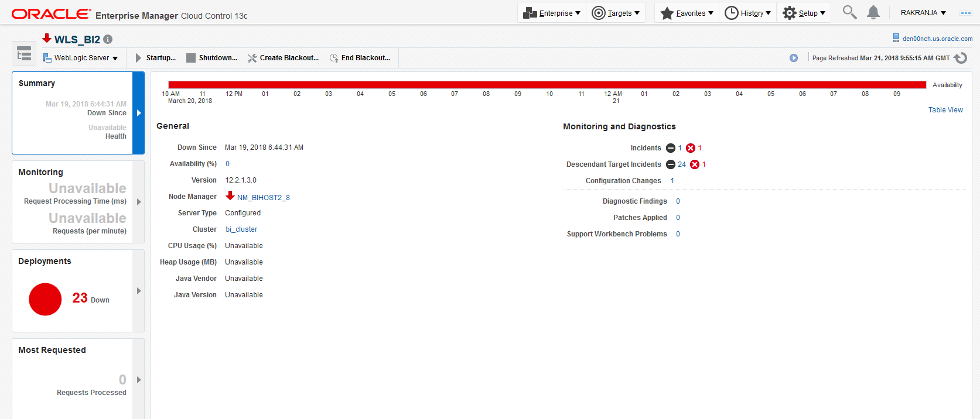Screen dimensions: 980x419
Task: Click Configuration Changes count 1
Action: pos(672,181)
